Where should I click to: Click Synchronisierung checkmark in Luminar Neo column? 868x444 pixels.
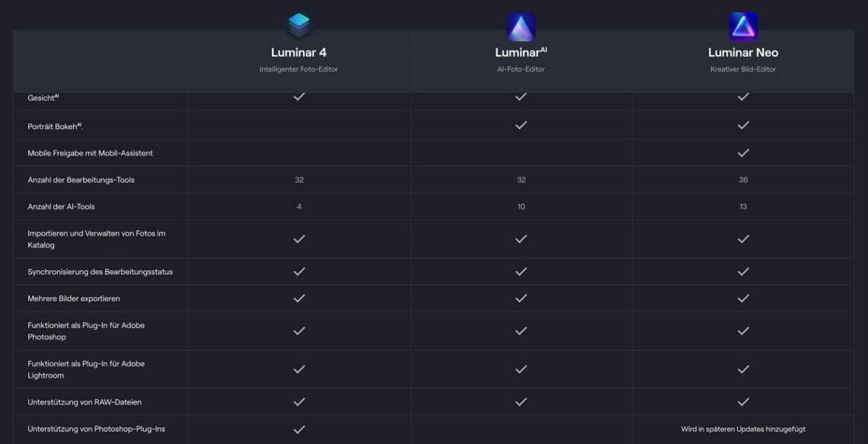coord(743,271)
